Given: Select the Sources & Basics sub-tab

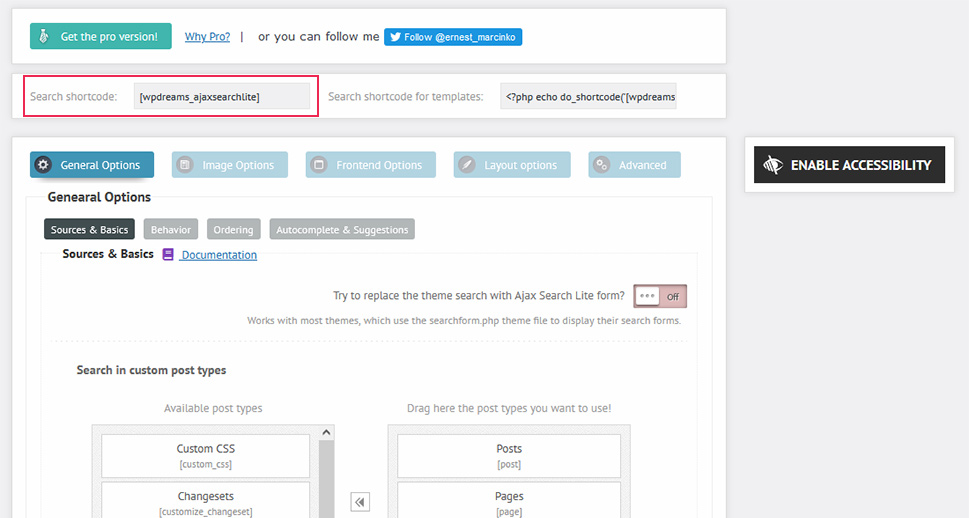Looking at the screenshot, I should point(90,229).
